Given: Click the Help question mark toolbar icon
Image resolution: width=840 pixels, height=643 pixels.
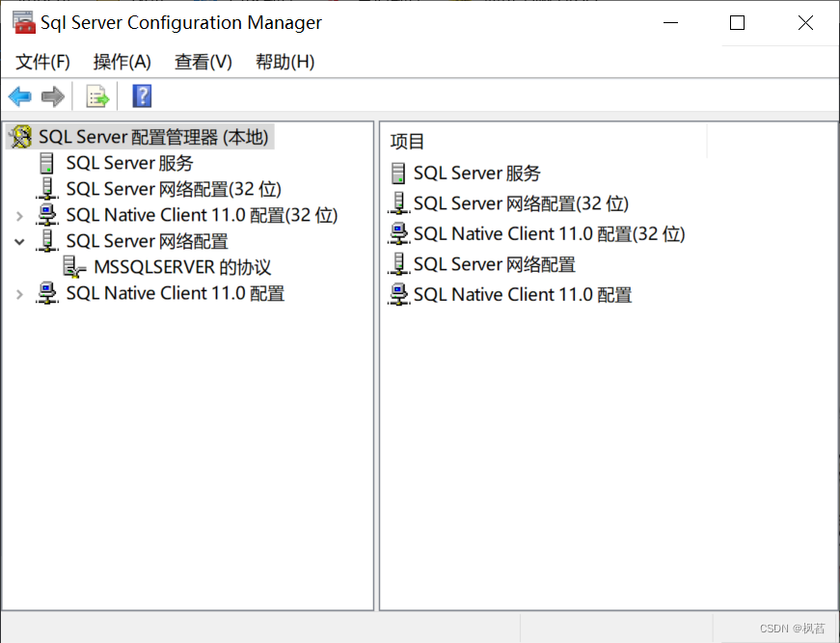Looking at the screenshot, I should [142, 96].
